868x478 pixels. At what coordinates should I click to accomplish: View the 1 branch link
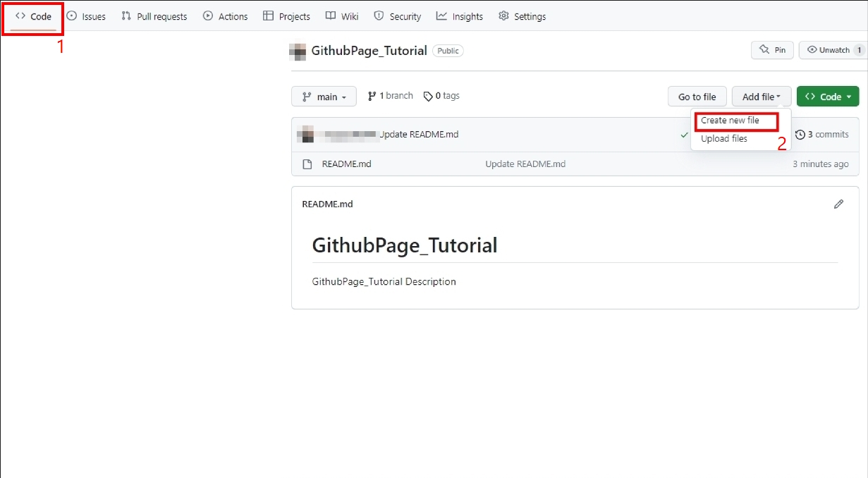coord(391,96)
